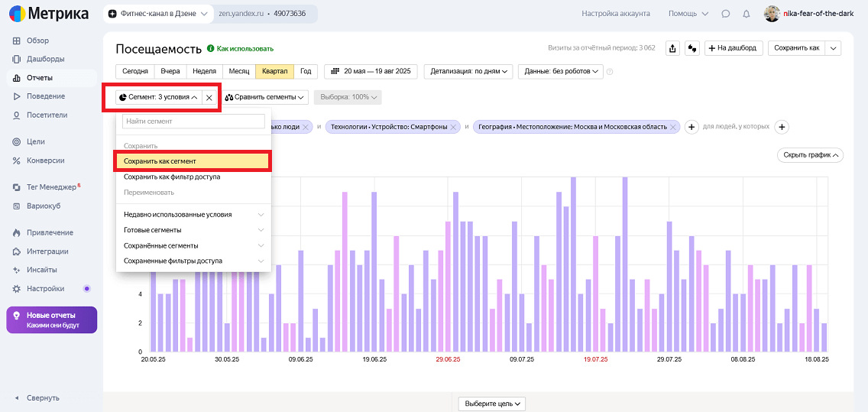Open the calendar date range picker
Screen dimensions: 868x412
(370, 71)
